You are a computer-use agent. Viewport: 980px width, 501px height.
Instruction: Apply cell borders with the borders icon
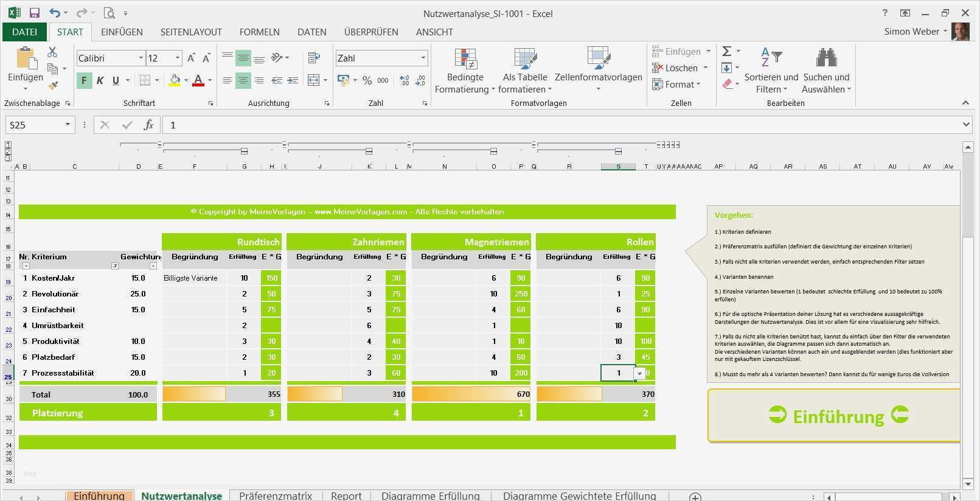point(145,80)
